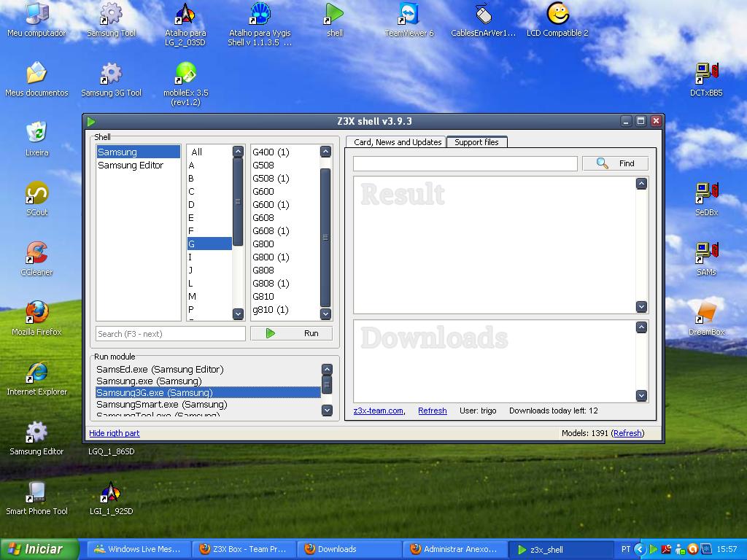Open the z3x-team.com link
Image resolution: width=747 pixels, height=560 pixels.
pos(379,411)
